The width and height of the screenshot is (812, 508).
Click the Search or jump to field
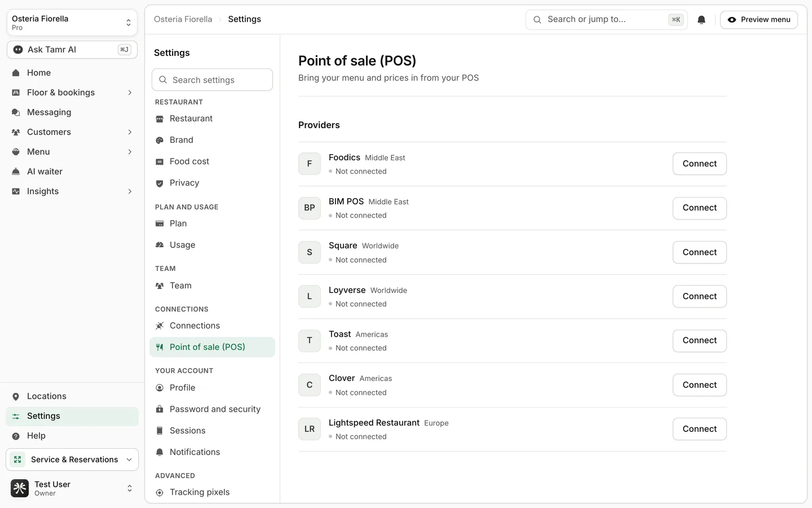pyautogui.click(x=607, y=20)
